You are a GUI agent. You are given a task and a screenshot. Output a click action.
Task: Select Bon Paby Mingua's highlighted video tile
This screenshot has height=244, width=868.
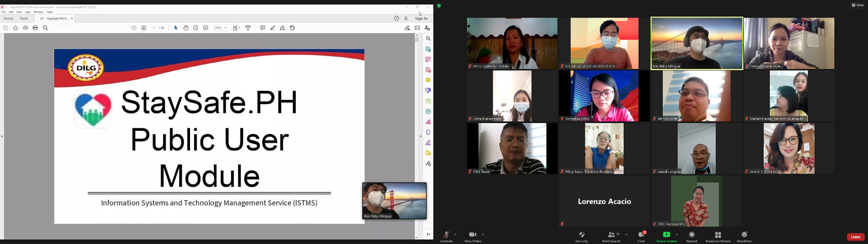(696, 43)
